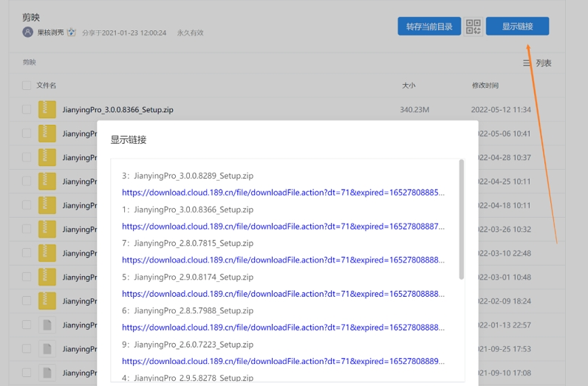The width and height of the screenshot is (588, 386).
Task: Check the box for the 2022-05-06 10:41 row
Action: [27, 134]
